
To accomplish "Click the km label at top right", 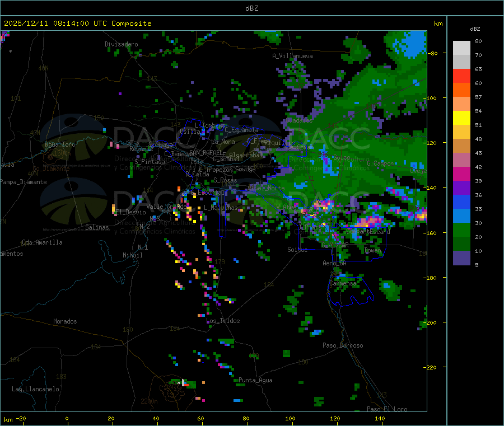I will point(438,24).
